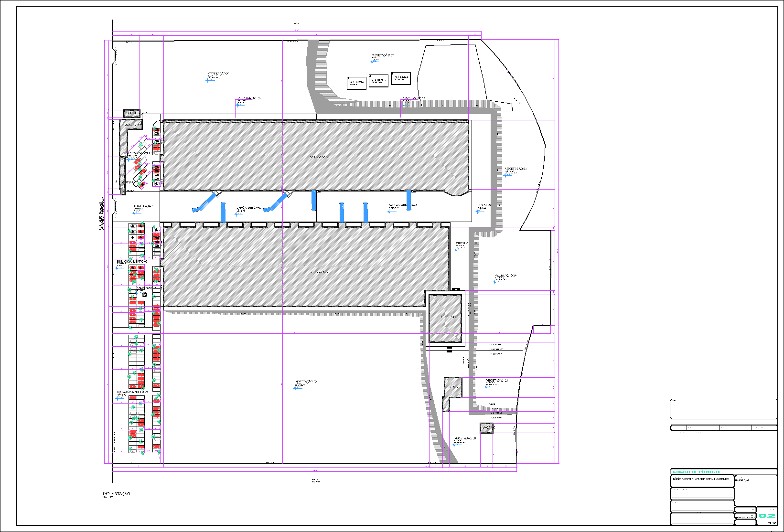Click the ARQUITETÔNICO title block heading
The image size is (784, 532).
point(696,472)
